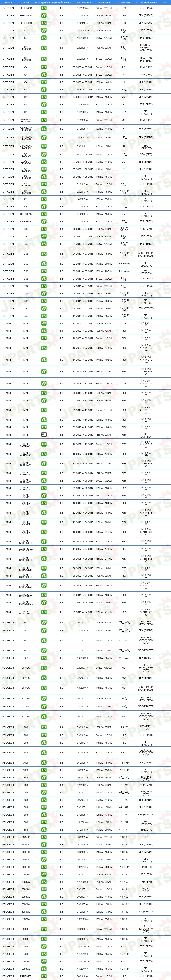The image size is (171, 980).
Task: Select the DS5 model cell
Action: (26, 316)
